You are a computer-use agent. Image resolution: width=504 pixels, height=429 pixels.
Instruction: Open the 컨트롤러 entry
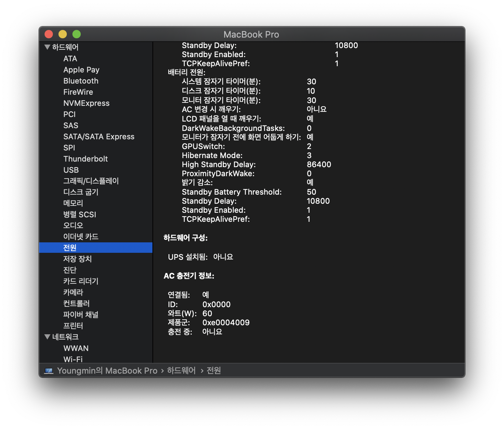click(77, 304)
